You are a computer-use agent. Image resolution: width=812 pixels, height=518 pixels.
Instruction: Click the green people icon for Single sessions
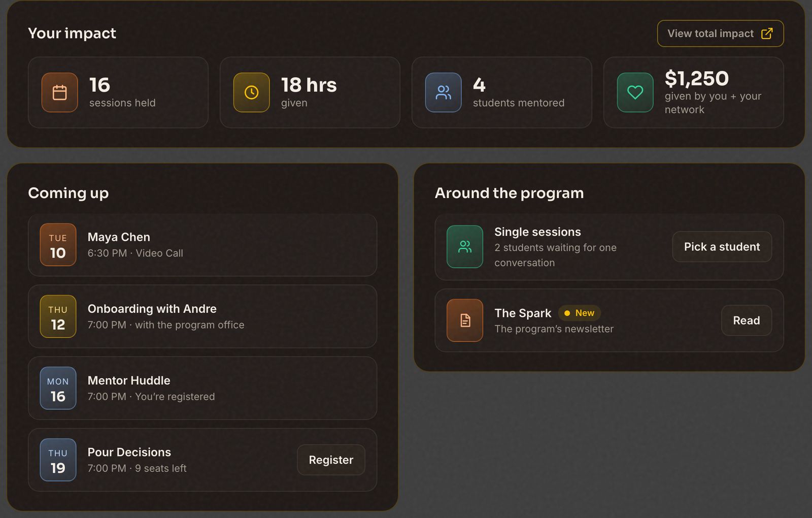(x=465, y=247)
